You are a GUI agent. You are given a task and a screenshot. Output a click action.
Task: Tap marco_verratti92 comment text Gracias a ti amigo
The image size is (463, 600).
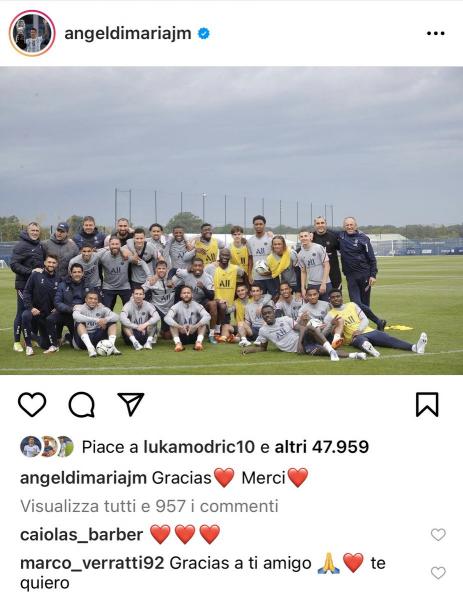click(x=240, y=563)
